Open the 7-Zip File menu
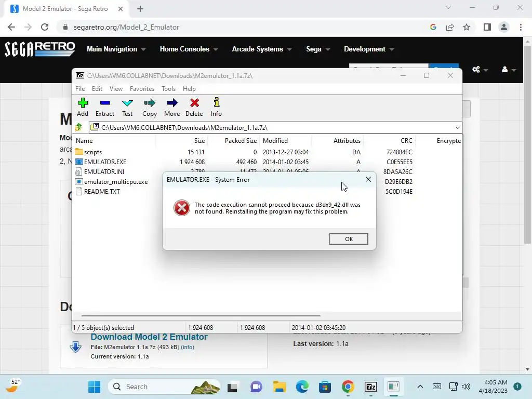Screen dimensions: 532x399 [x=80, y=88]
